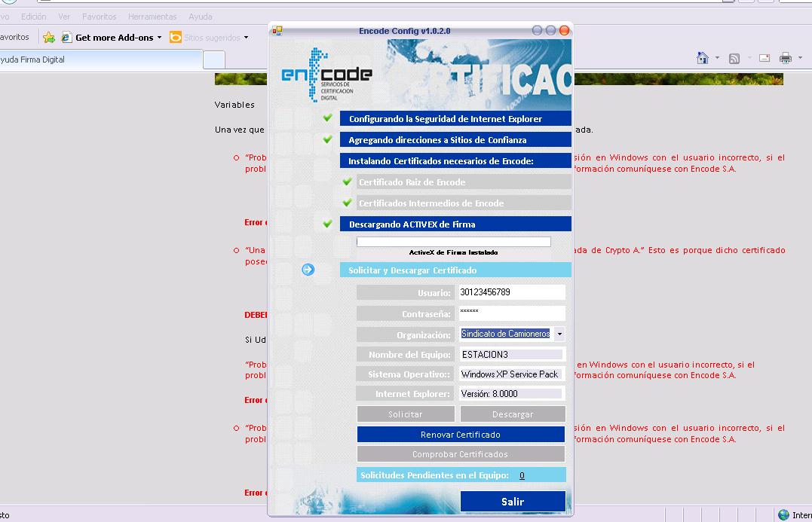
Task: Click the ActiveX download progress bar
Action: pyautogui.click(x=453, y=242)
